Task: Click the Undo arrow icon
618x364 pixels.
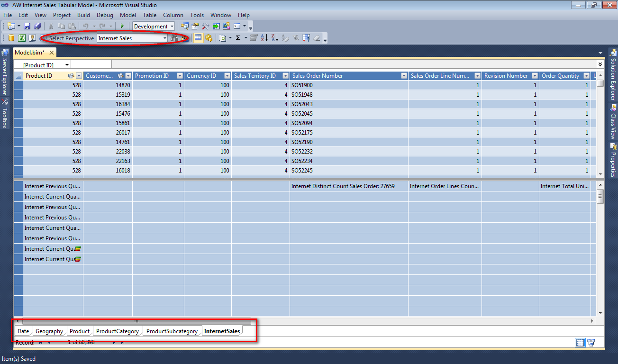Action: click(85, 26)
